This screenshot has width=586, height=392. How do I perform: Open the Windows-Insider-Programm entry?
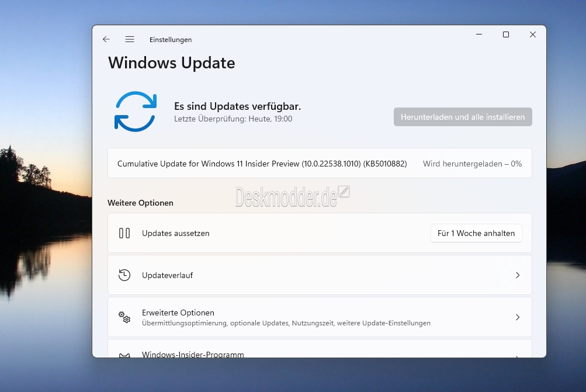[320, 349]
